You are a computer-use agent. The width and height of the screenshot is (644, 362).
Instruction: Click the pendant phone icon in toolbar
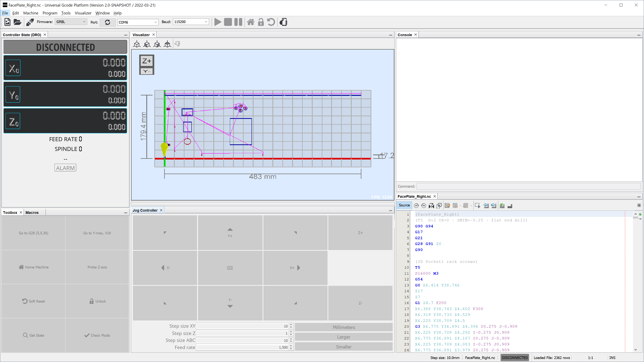(x=284, y=22)
